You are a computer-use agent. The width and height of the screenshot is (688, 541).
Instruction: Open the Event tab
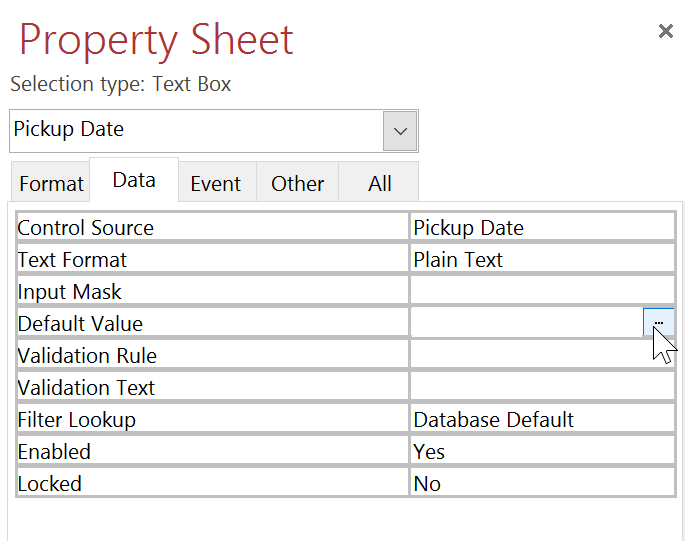217,183
